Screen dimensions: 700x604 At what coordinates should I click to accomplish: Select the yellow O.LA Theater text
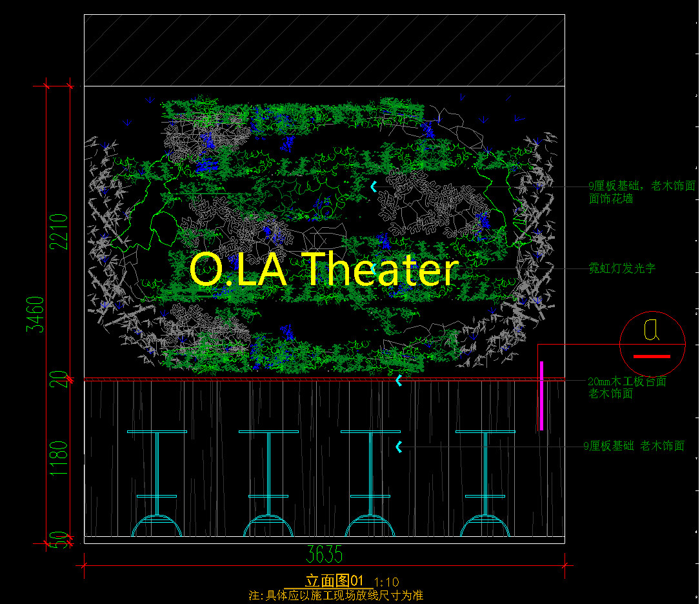point(324,270)
